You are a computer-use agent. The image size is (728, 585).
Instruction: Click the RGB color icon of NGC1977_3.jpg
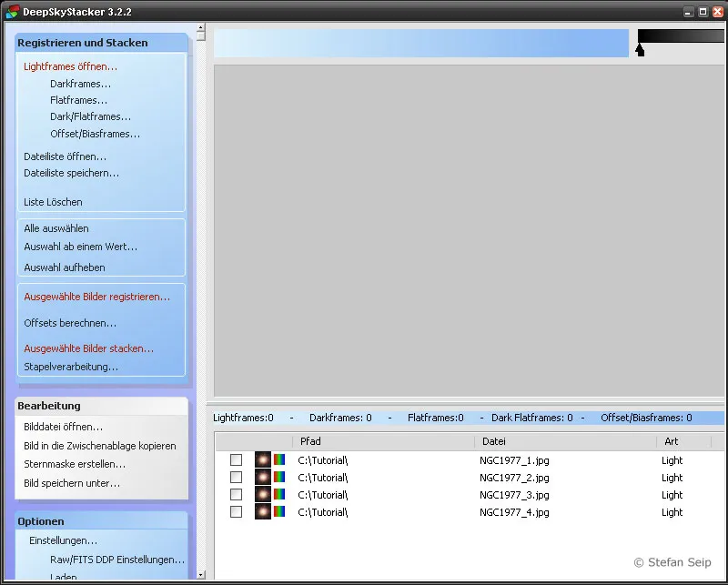(279, 494)
